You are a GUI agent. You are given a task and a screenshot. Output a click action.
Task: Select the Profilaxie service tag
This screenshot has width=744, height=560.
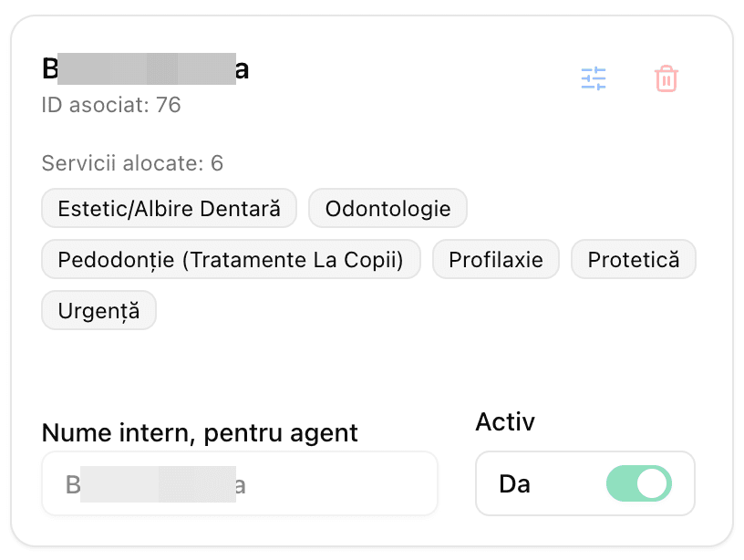point(495,259)
